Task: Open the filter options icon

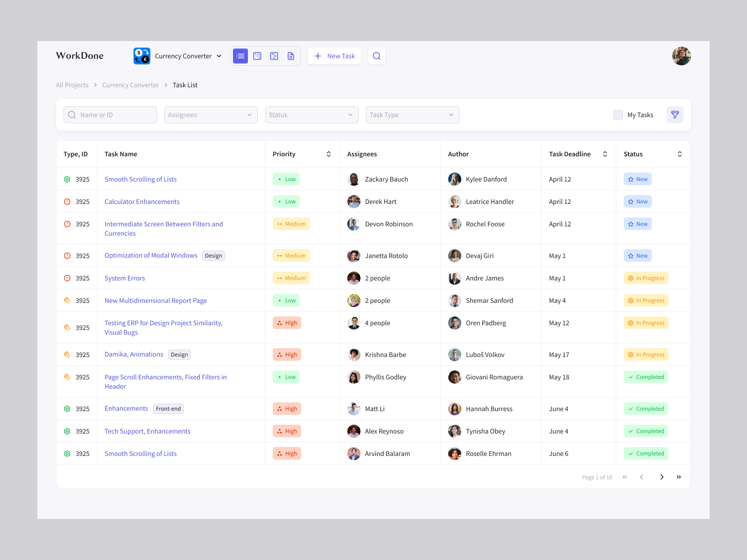Action: click(675, 115)
